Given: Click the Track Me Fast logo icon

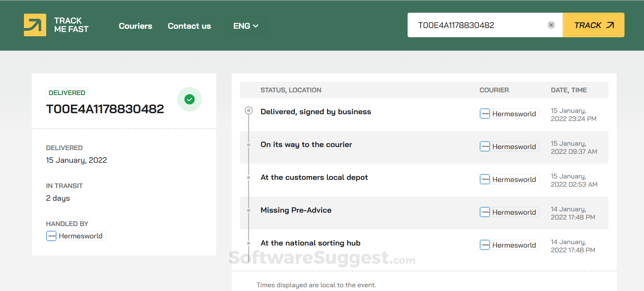Looking at the screenshot, I should 35,25.
